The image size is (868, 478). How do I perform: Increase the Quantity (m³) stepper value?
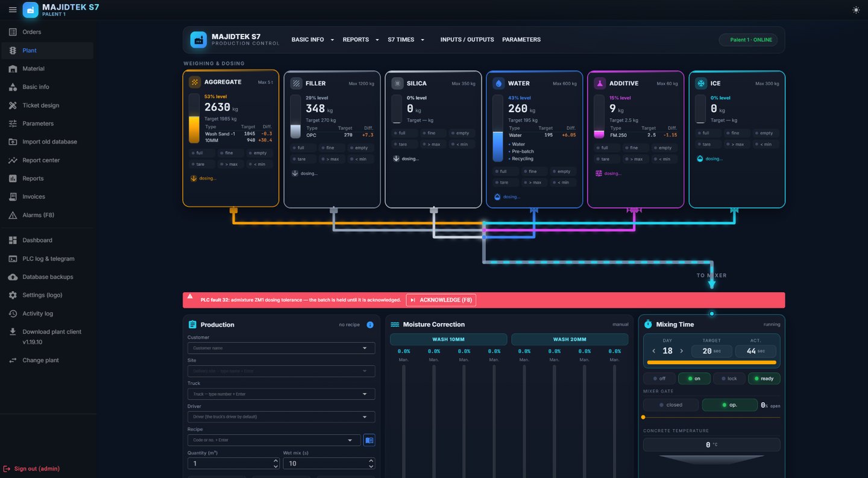pos(276,461)
